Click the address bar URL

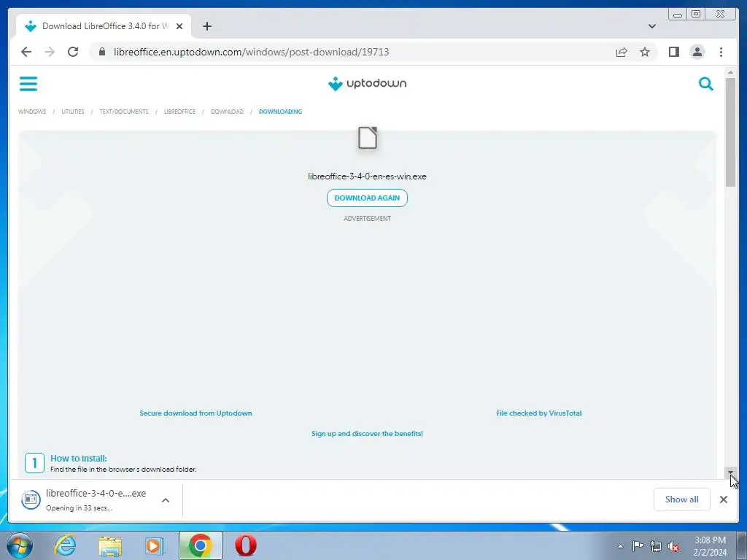pos(251,52)
